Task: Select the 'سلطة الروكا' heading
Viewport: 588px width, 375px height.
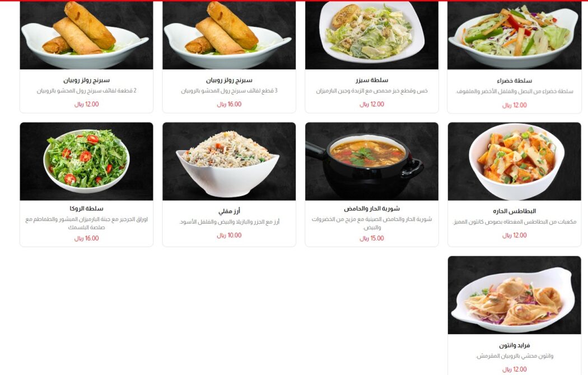Action: tap(87, 209)
